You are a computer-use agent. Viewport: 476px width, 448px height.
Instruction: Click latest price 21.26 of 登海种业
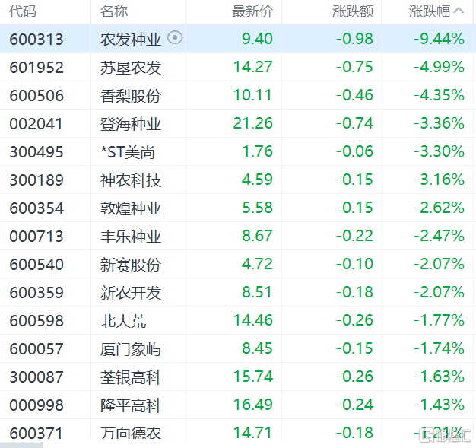click(253, 123)
